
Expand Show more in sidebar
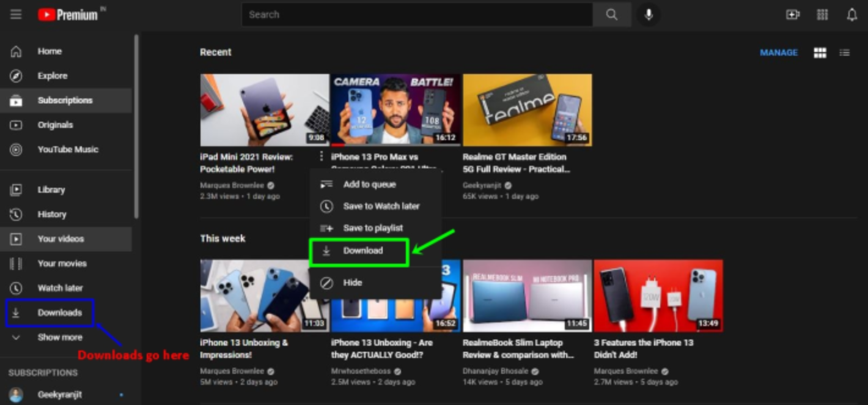tap(66, 337)
